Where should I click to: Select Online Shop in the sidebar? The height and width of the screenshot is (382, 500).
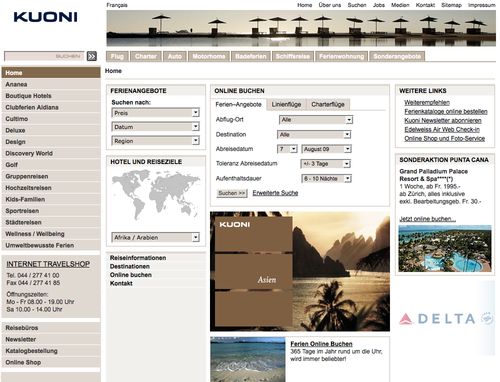pos(51,362)
